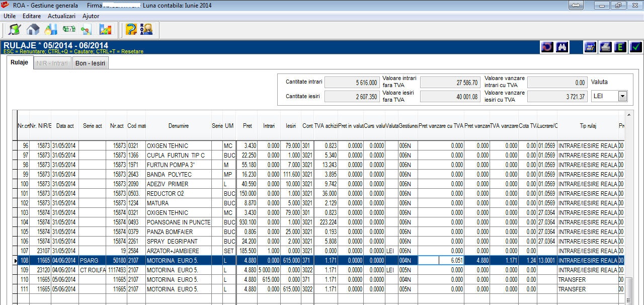Click the Denumire column header

(x=179, y=125)
